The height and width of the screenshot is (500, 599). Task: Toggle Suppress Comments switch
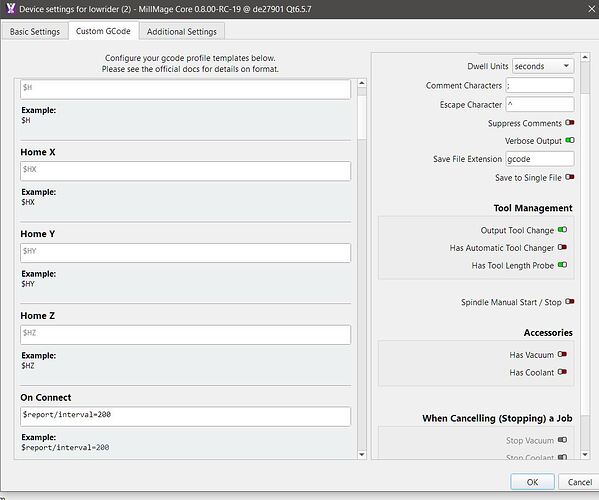[570, 123]
